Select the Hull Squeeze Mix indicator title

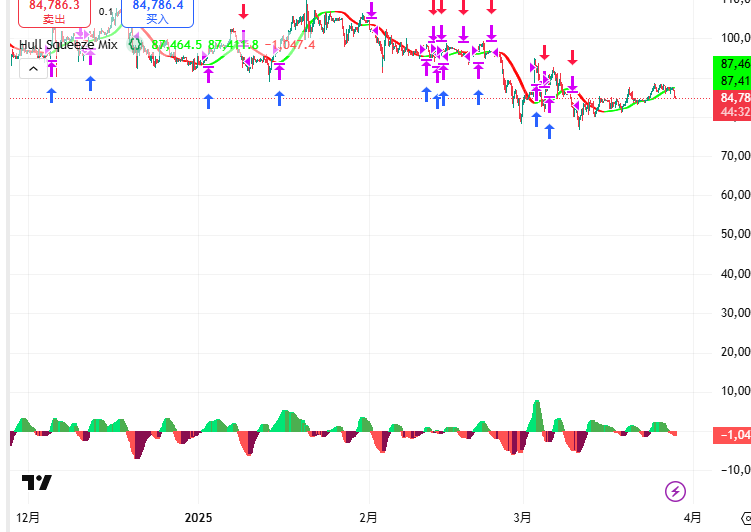click(x=68, y=45)
